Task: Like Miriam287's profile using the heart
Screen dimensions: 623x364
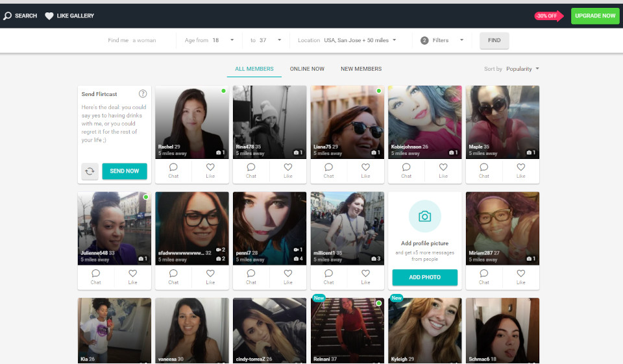Action: pos(520,274)
